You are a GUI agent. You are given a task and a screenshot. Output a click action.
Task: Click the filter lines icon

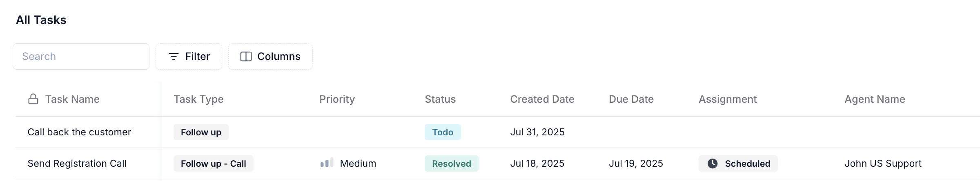point(174,57)
